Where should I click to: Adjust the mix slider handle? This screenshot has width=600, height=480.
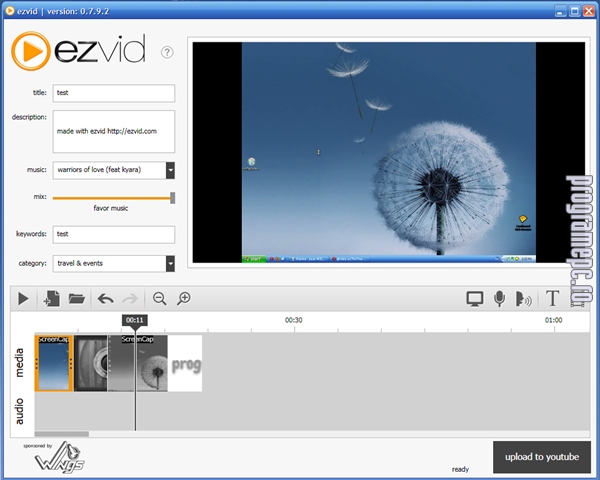point(173,198)
